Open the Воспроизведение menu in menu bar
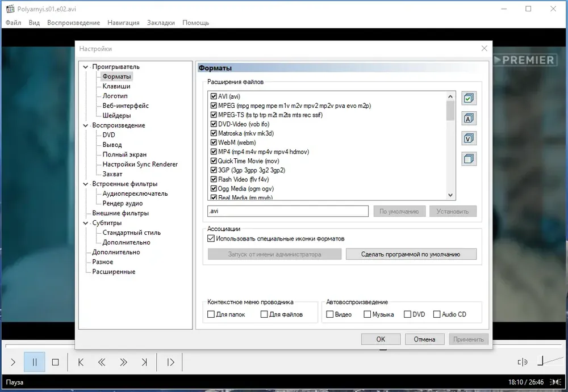The width and height of the screenshot is (568, 392). [73, 23]
